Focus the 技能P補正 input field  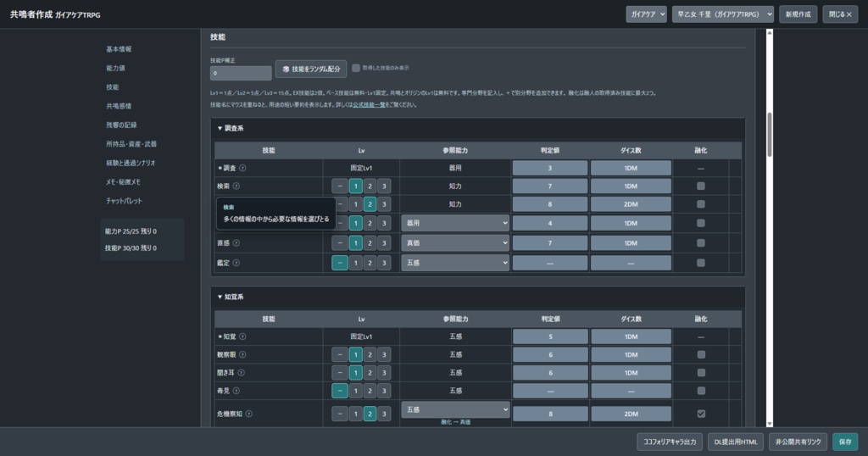[x=241, y=73]
